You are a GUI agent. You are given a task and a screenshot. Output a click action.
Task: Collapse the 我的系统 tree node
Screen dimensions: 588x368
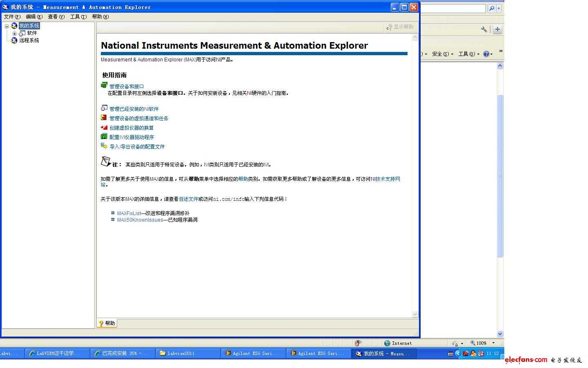[x=7, y=26]
